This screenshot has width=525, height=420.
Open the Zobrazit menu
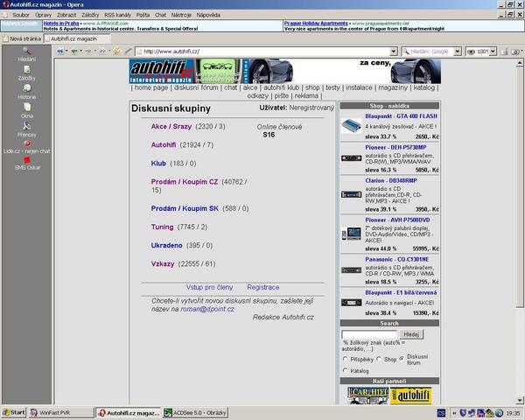[66, 15]
